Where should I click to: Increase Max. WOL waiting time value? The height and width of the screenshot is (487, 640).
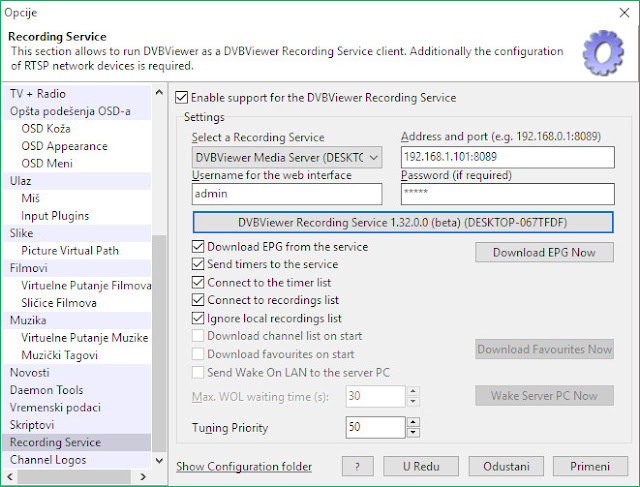point(413,391)
